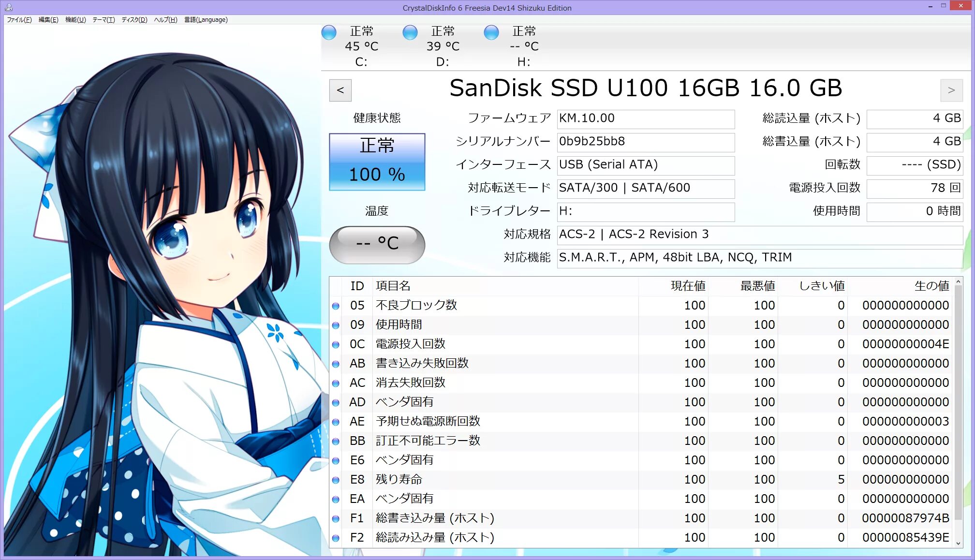The image size is (975, 560).
Task: Go to next disk with > button
Action: point(951,90)
